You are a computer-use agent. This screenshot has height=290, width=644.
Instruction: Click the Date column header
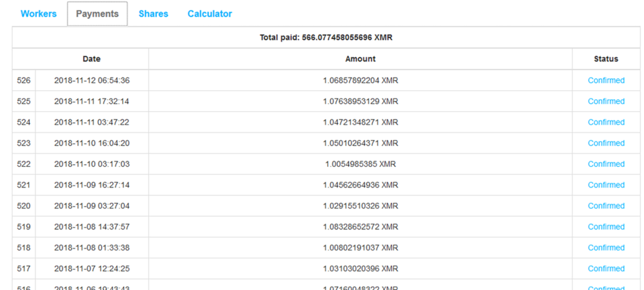(x=91, y=59)
